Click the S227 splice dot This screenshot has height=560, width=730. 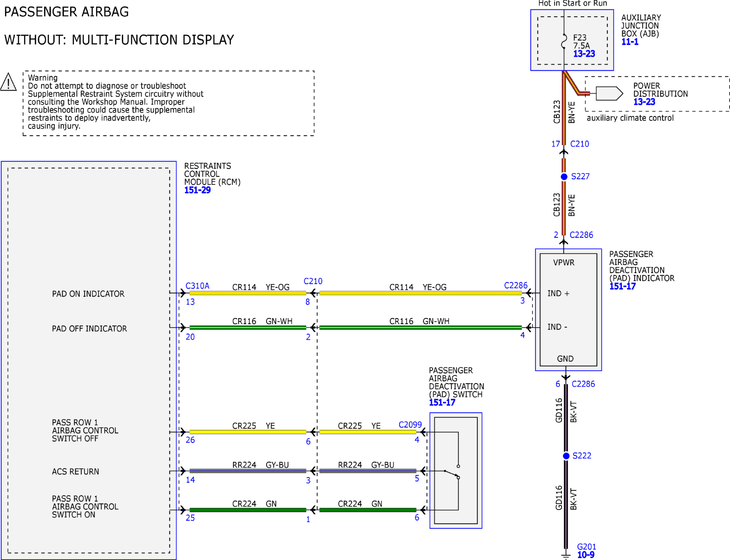564,177
